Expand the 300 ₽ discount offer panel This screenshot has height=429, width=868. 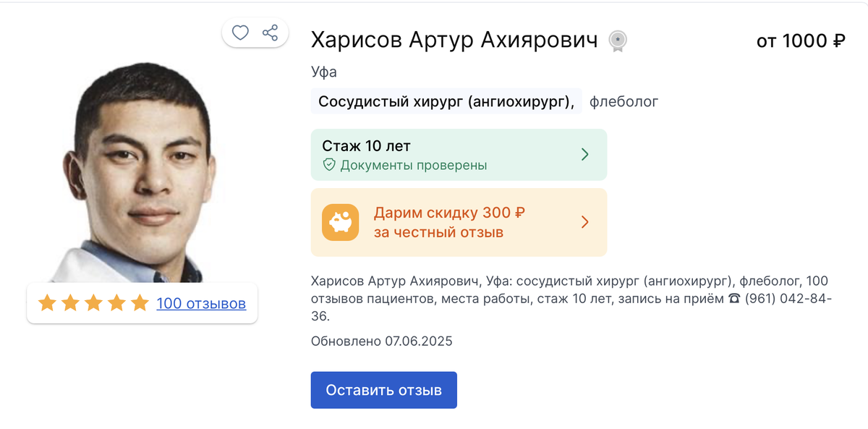pos(459,221)
